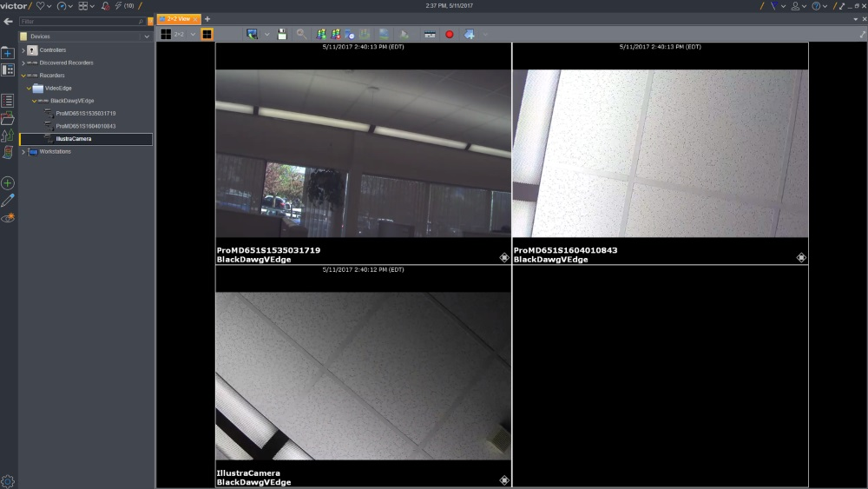868x489 pixels.
Task: Toggle the alarm bell mute icon
Action: 105,6
